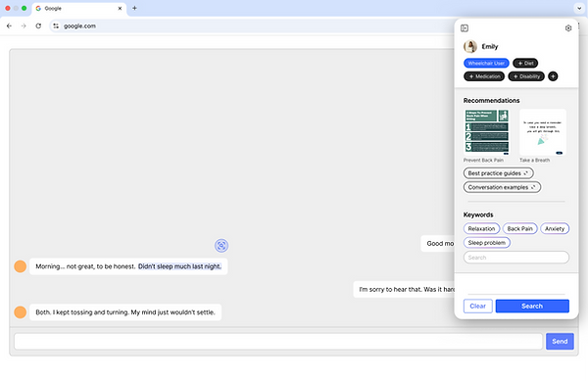Expand Conversation examples
Image resolution: width=588 pixels, height=381 pixels.
tap(502, 187)
